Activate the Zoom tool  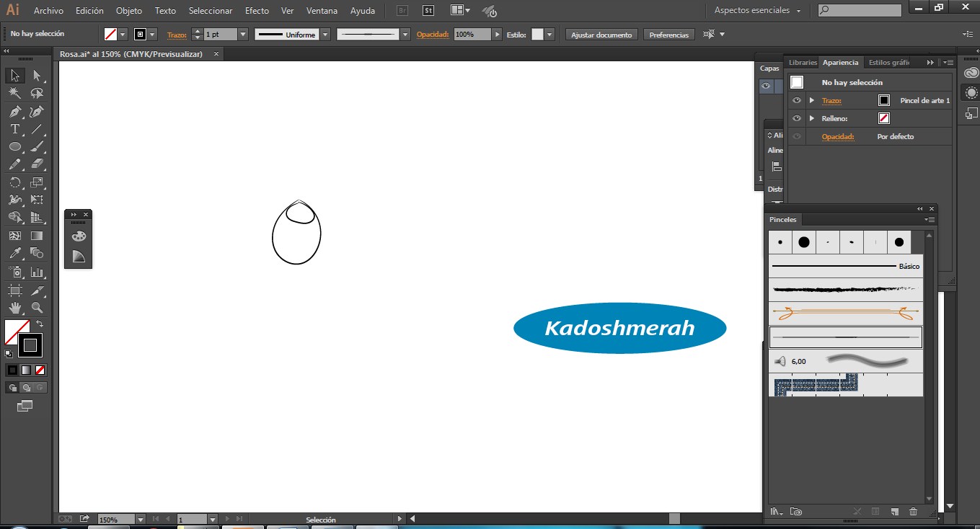(x=37, y=308)
